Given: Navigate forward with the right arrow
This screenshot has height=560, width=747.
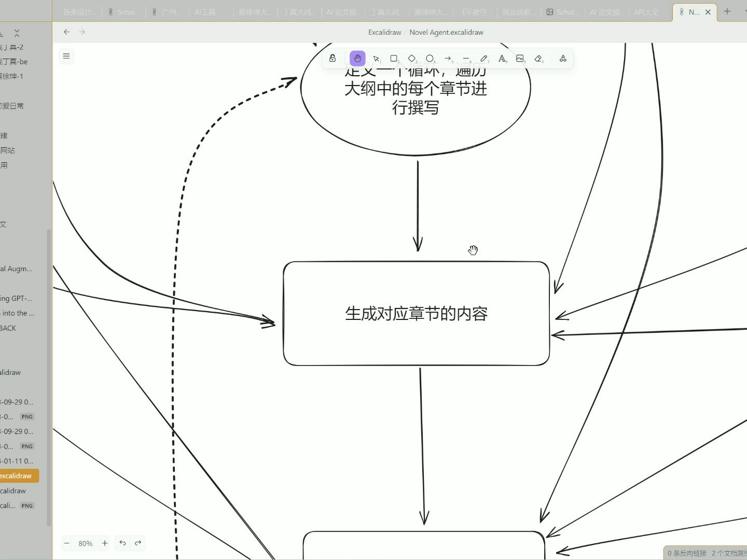Looking at the screenshot, I should coord(82,32).
